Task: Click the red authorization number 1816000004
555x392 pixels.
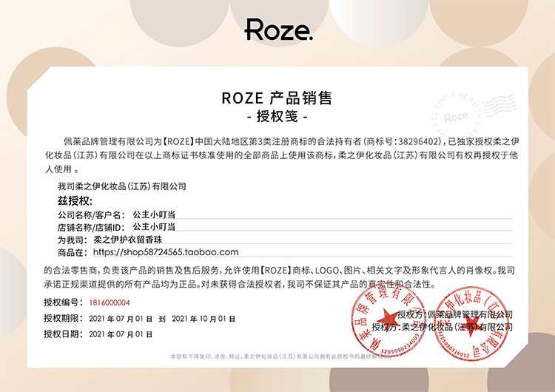Action: tap(110, 303)
